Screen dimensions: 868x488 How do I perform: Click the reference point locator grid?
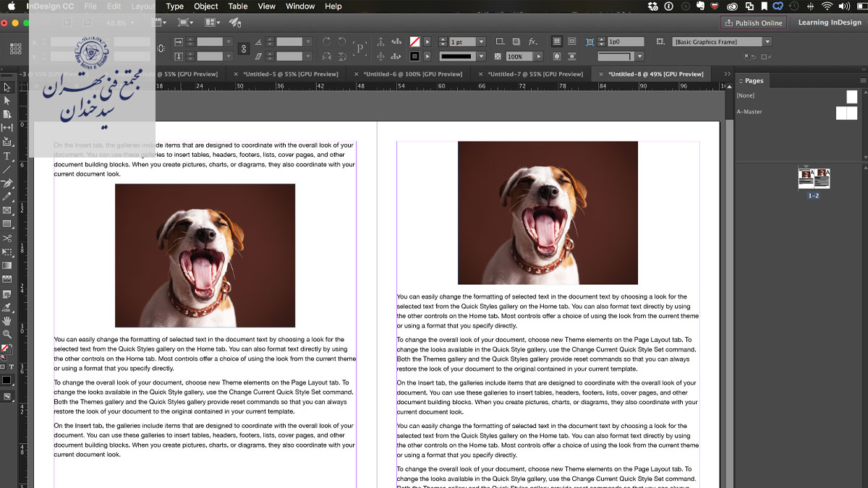tap(16, 49)
